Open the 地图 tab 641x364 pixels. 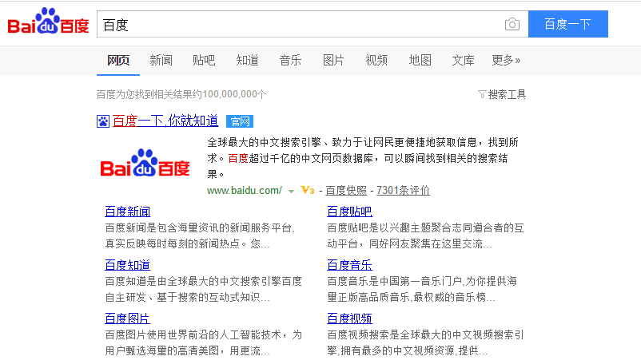click(x=420, y=61)
